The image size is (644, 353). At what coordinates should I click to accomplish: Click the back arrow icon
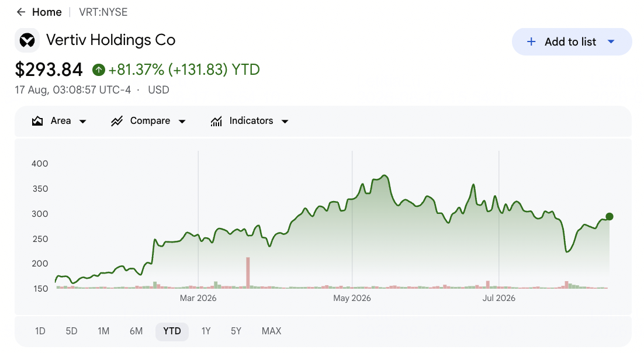click(x=20, y=12)
